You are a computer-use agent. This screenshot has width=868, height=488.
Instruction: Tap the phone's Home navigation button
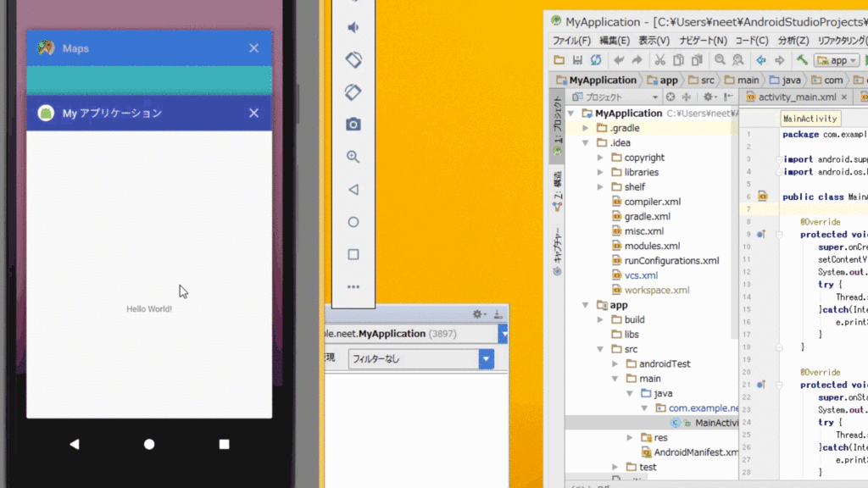coord(149,444)
